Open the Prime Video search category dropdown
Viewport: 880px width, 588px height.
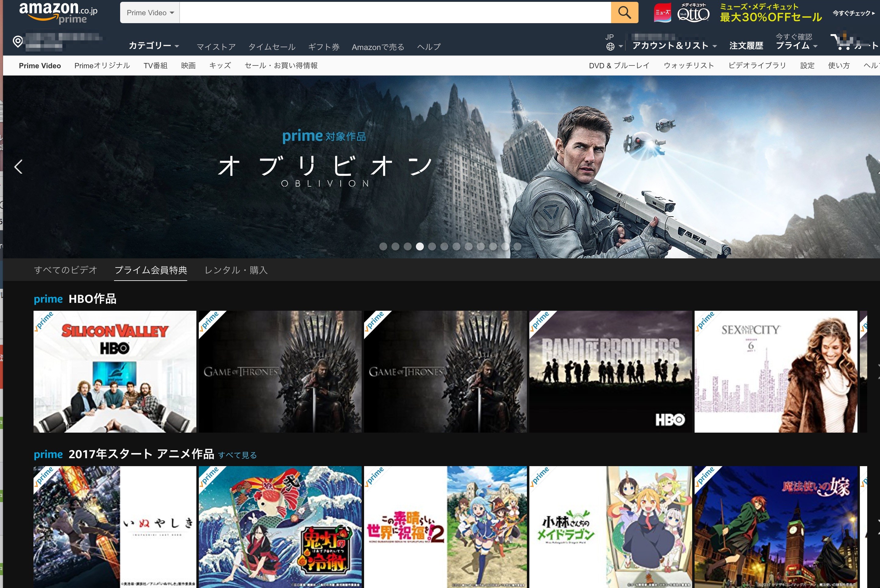[x=150, y=13]
